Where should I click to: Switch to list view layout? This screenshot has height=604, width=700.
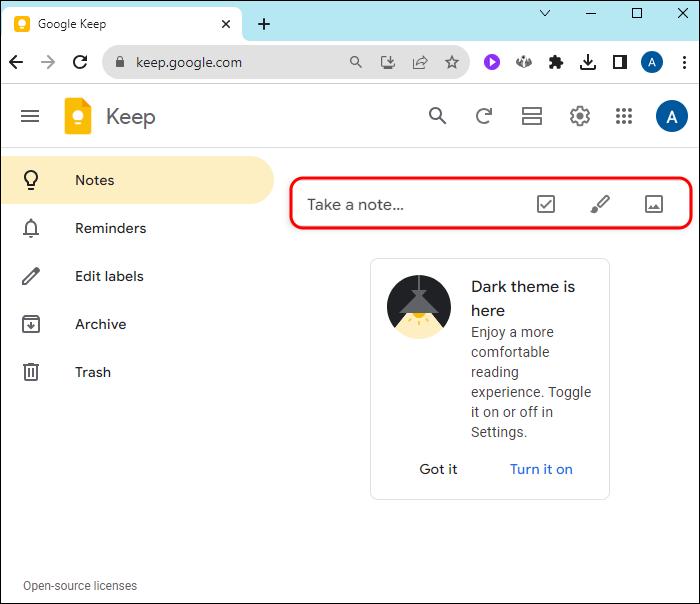point(532,116)
